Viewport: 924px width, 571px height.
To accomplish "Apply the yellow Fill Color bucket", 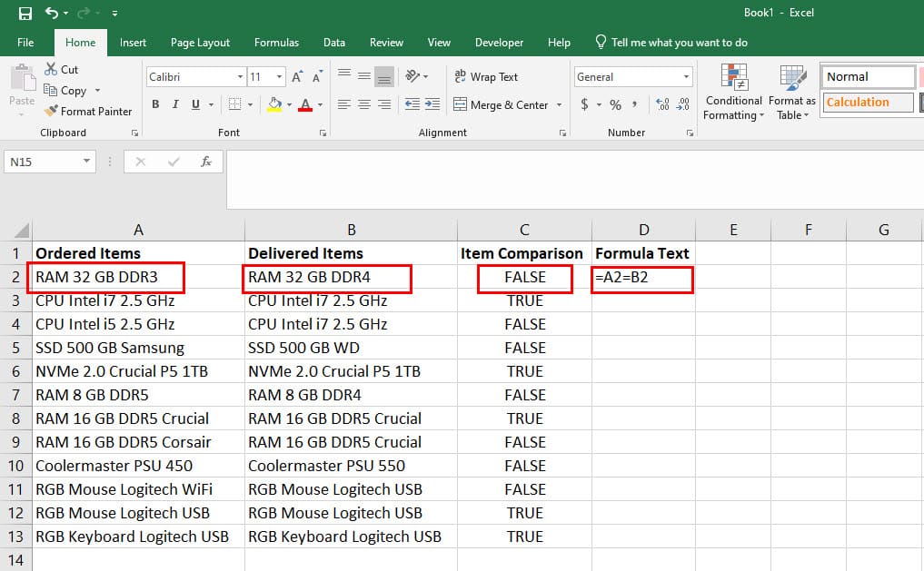I will 274,104.
